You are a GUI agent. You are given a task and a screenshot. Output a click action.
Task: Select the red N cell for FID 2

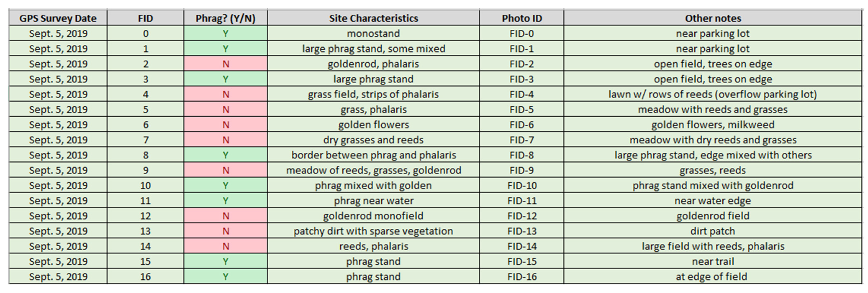pyautogui.click(x=226, y=64)
